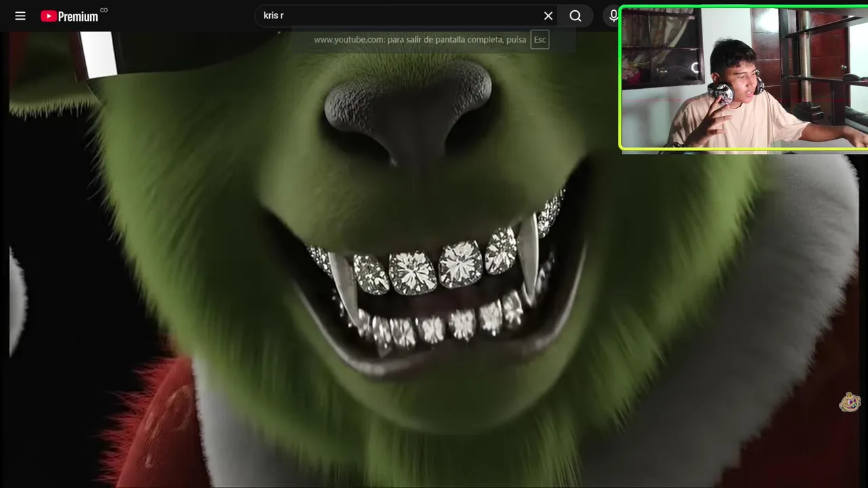
Task: Open the YouTube hamburger guide menu
Action: tap(20, 16)
